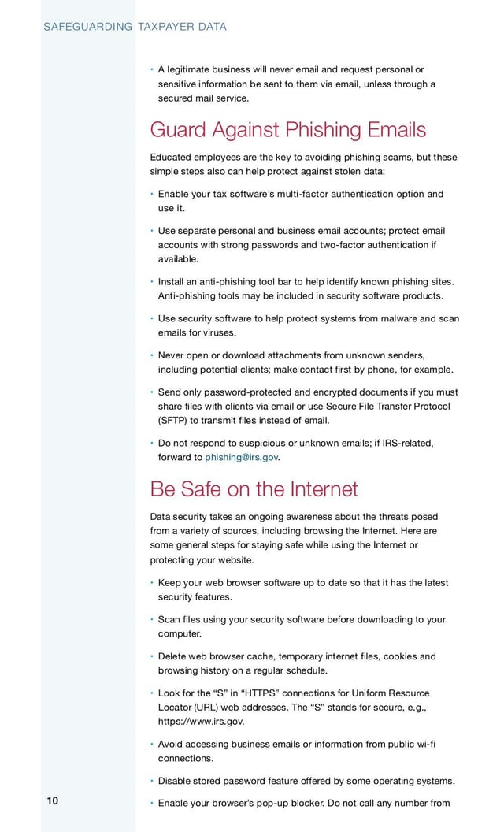
Task: Click the "Guard Against Phishing Emails" heading
Action: tap(287, 129)
